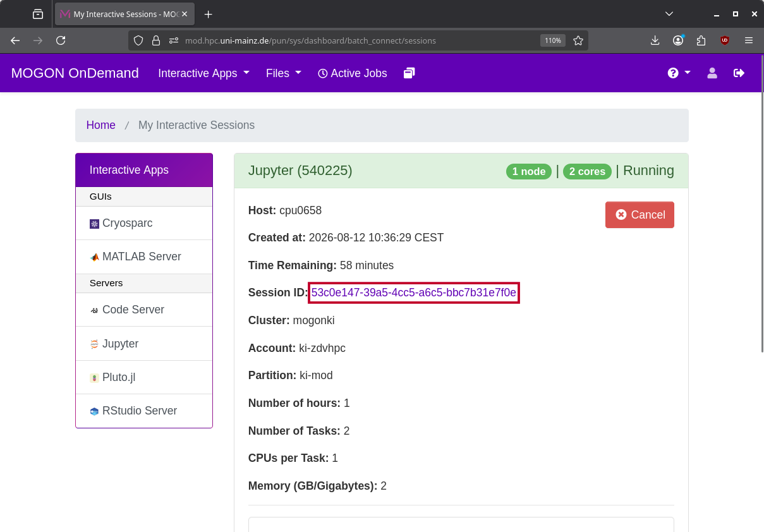The image size is (764, 532).
Task: Click the Interactive Apps sidebar header
Action: 144,170
